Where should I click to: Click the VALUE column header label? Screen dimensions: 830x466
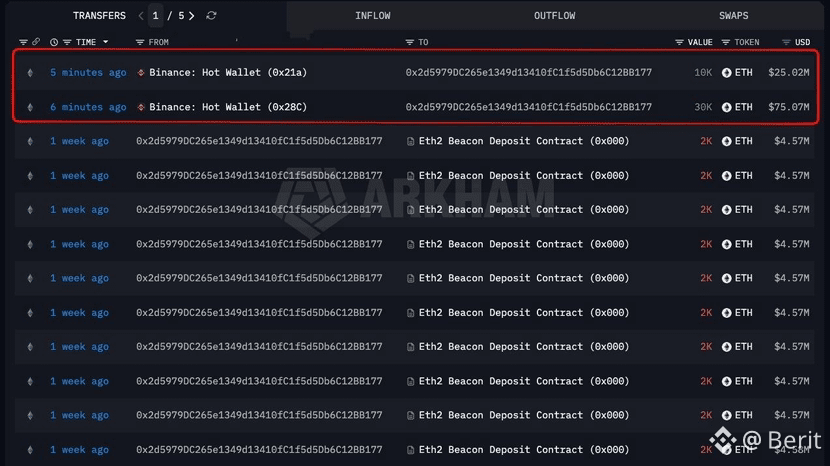pos(700,42)
